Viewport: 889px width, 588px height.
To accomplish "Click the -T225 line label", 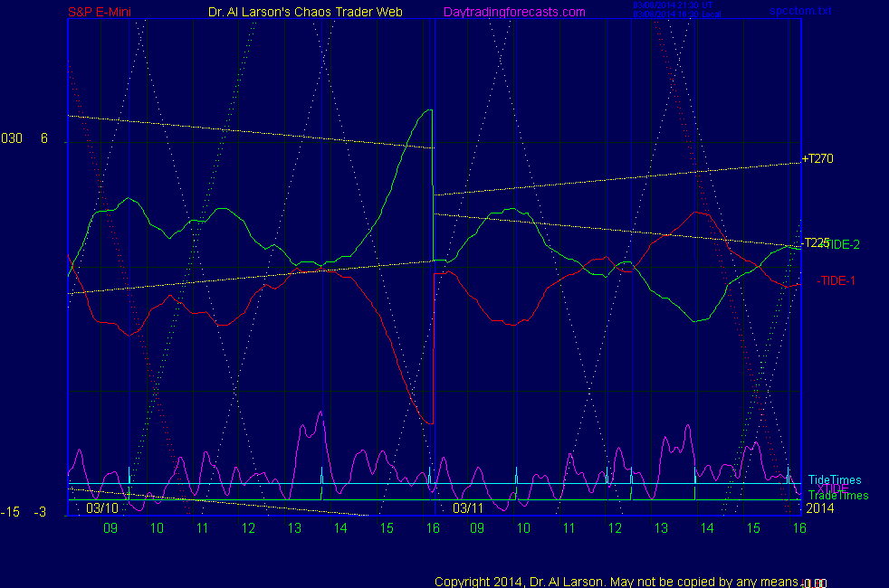I will pyautogui.click(x=816, y=242).
